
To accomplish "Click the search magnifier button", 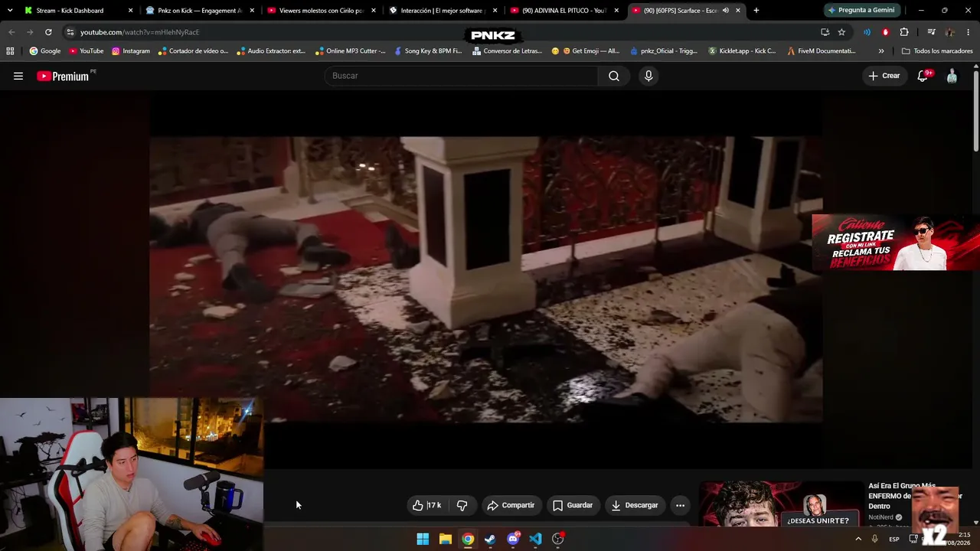I will pyautogui.click(x=614, y=76).
